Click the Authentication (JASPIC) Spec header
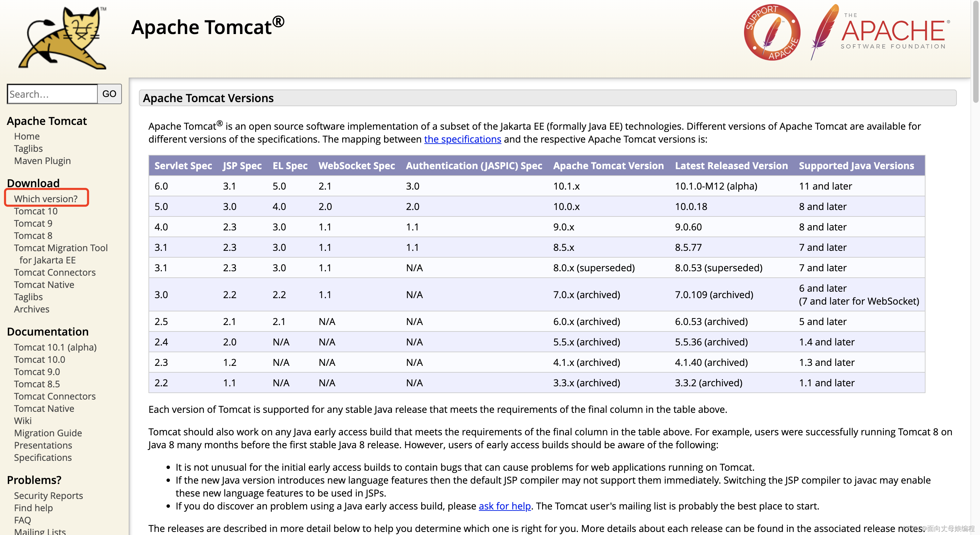 [474, 165]
